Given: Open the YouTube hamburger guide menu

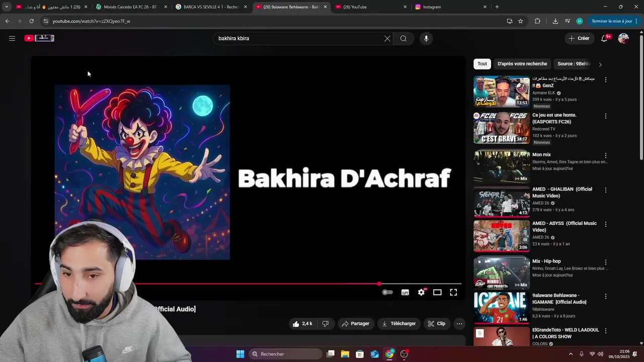Looking at the screenshot, I should pos(12,38).
